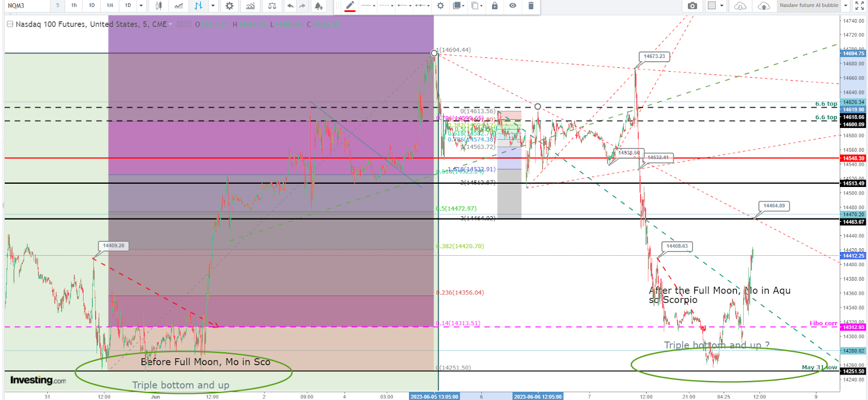Select the 14673.23 price callout

[x=654, y=56]
